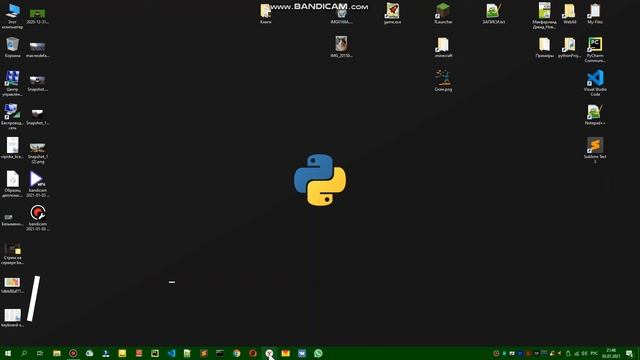The height and width of the screenshot is (360, 640).
Task: Select the red Bandicam recorder desktop icon
Action: click(x=38, y=218)
